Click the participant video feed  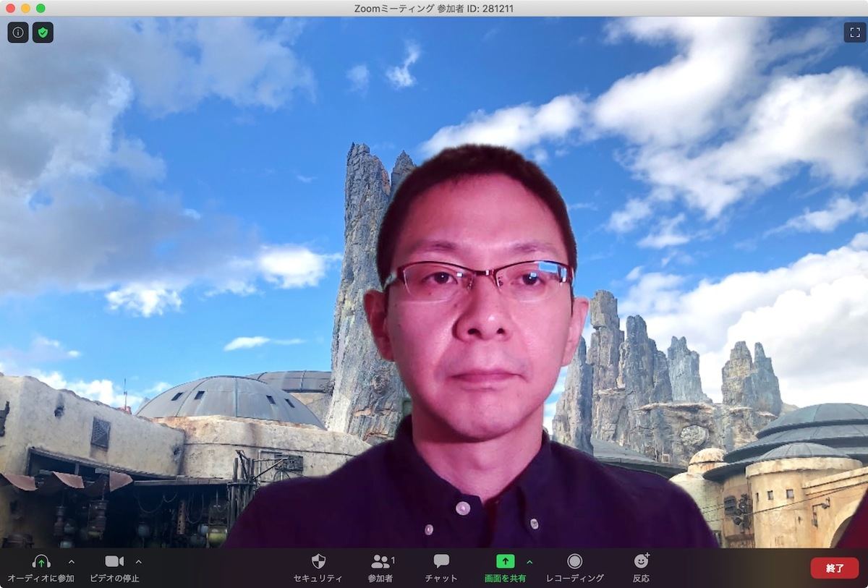point(434,282)
